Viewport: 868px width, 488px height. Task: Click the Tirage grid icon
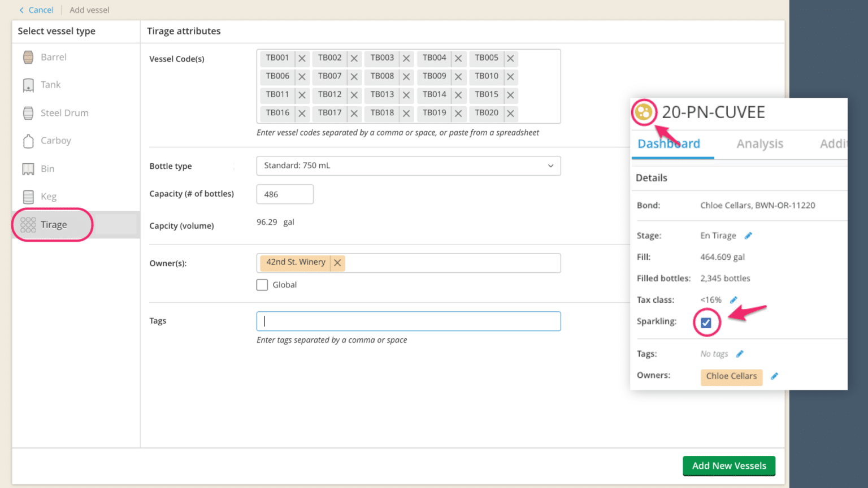pyautogui.click(x=28, y=225)
